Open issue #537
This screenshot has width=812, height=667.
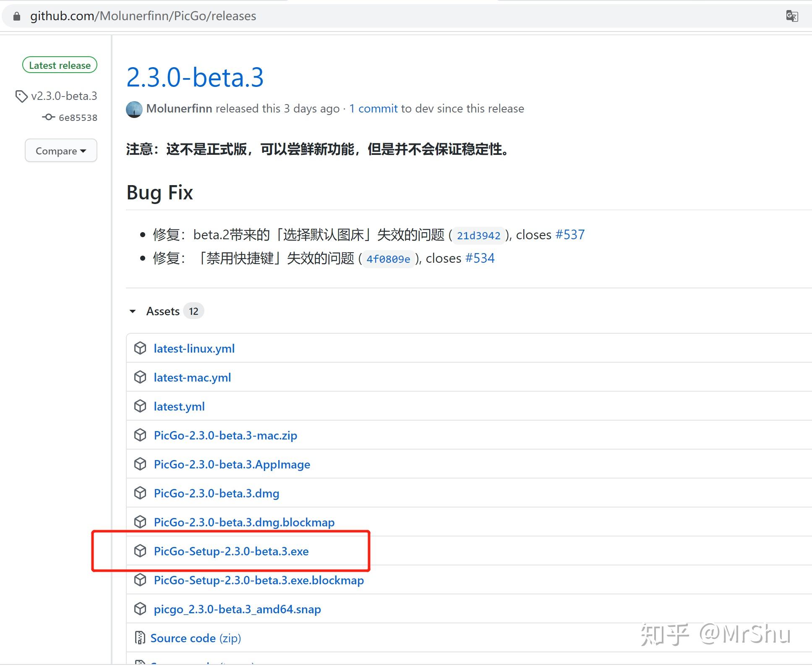click(570, 235)
